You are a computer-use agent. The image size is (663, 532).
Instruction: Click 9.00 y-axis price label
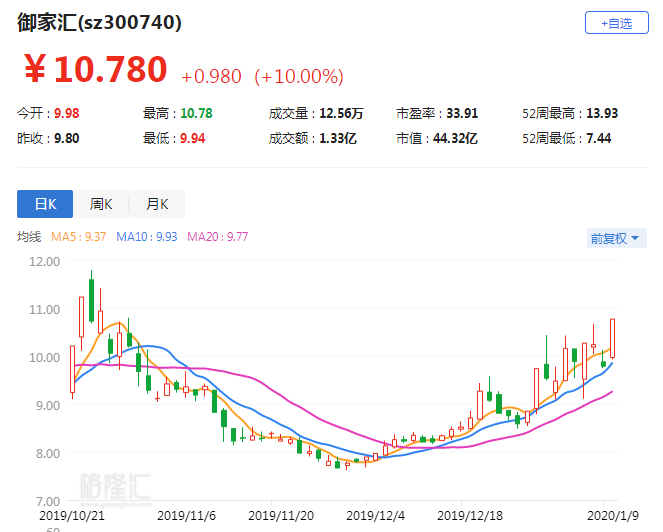pos(48,406)
